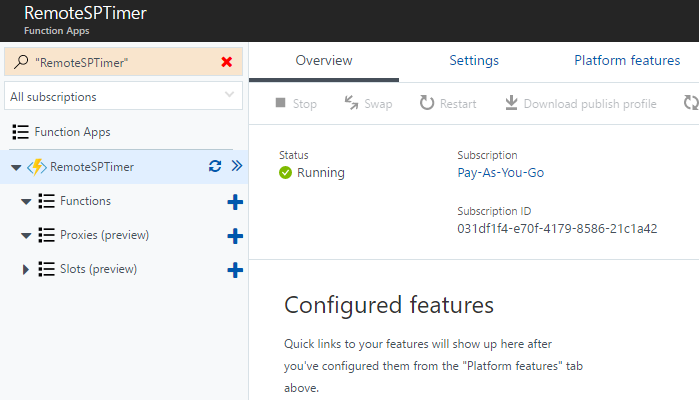Select Functions in the tree
This screenshot has height=400, width=699.
click(x=86, y=201)
